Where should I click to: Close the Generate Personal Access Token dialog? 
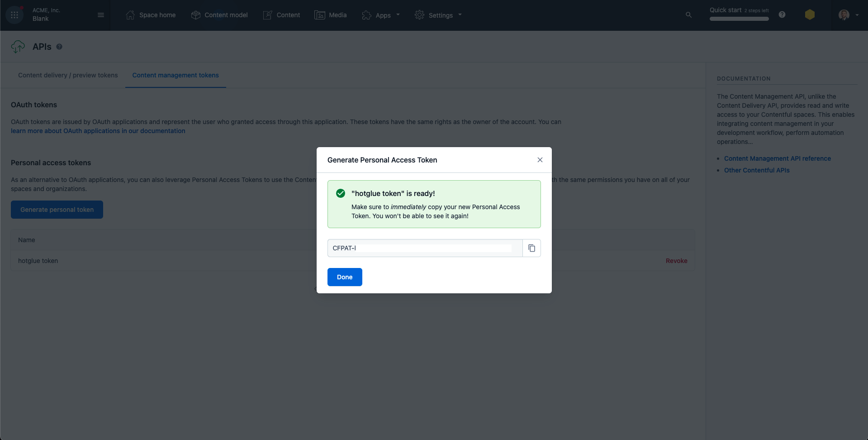540,160
